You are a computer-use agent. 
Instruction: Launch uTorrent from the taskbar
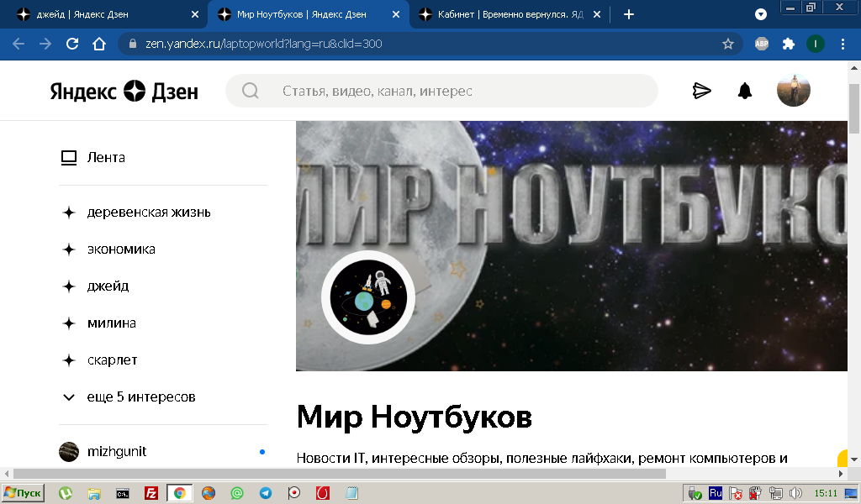66,494
